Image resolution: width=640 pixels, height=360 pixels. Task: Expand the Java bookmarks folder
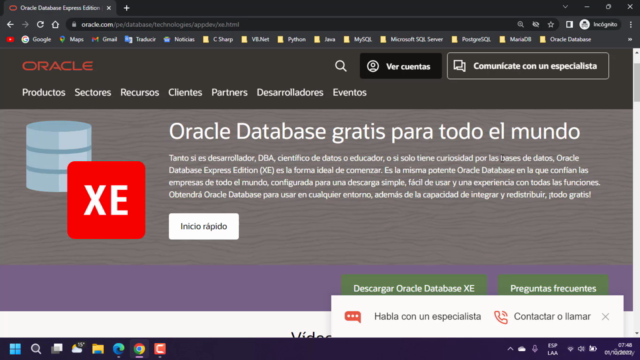click(325, 39)
